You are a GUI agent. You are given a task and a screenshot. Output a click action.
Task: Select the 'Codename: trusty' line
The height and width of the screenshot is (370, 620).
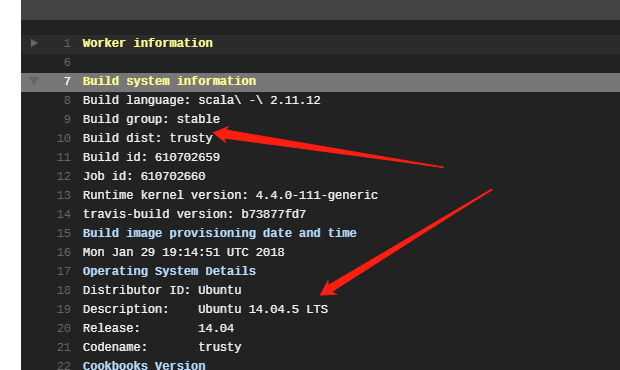click(162, 347)
